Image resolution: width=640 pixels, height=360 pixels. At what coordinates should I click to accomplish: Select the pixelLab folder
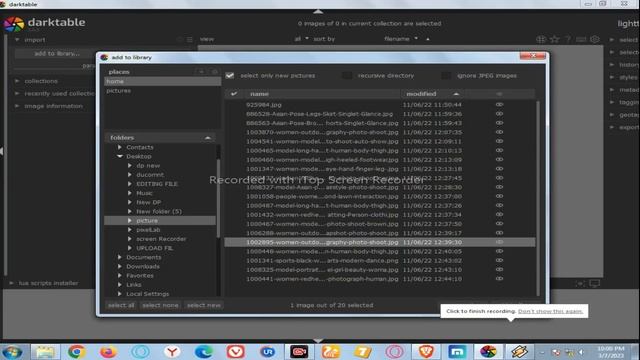coord(148,230)
